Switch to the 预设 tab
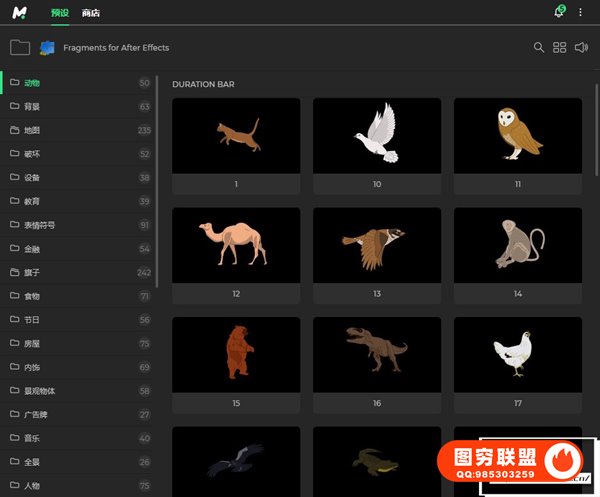The image size is (600, 497). pyautogui.click(x=59, y=12)
